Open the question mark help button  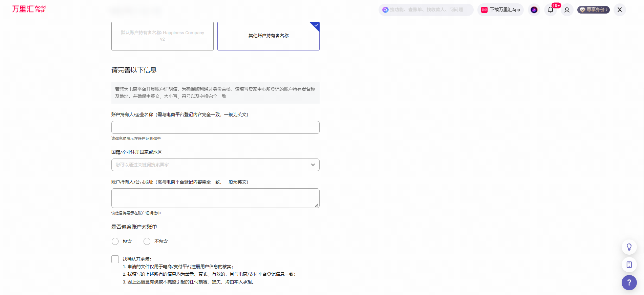(x=629, y=282)
